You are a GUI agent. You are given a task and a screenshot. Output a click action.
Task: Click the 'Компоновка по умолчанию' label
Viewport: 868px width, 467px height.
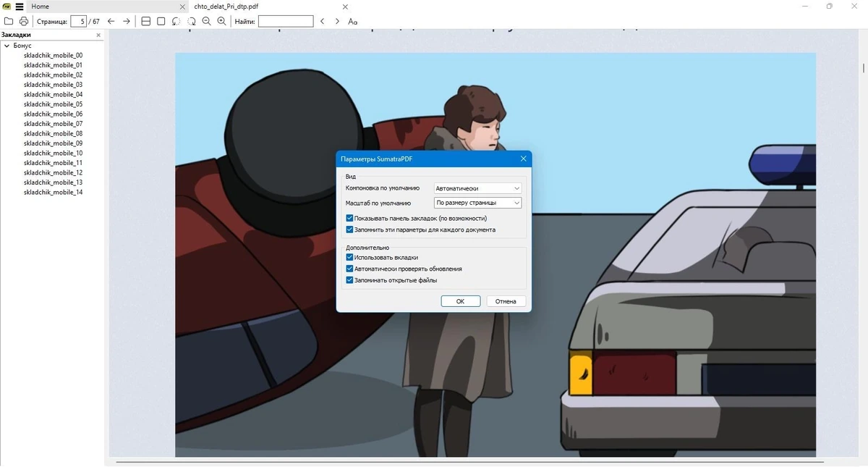click(x=383, y=188)
